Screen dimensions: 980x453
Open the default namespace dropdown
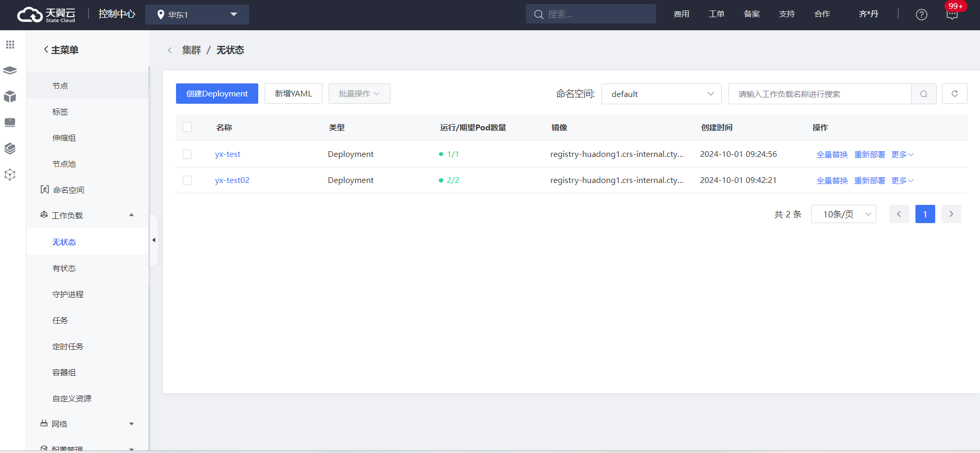tap(661, 94)
